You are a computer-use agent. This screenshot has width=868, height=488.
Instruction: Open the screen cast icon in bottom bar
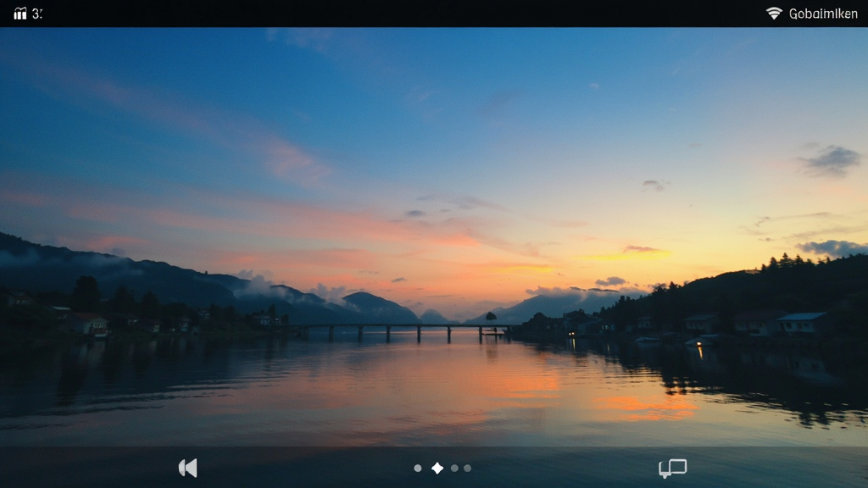pyautogui.click(x=672, y=468)
